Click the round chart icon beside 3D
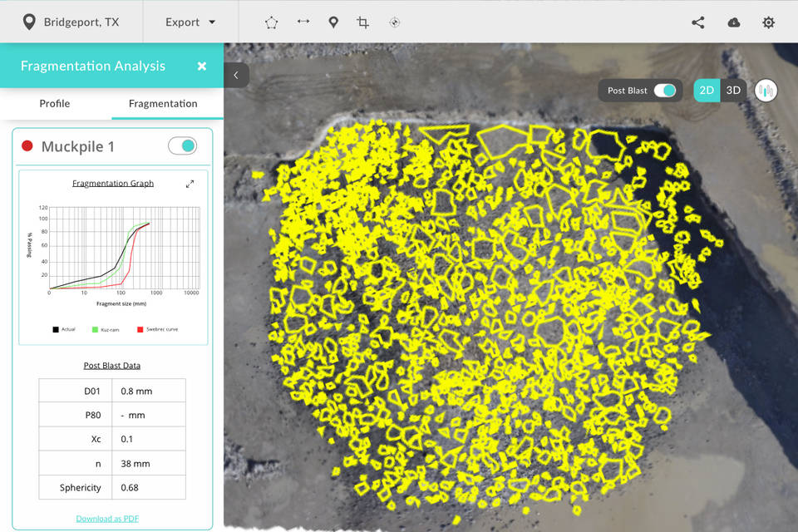798x532 pixels. point(766,91)
